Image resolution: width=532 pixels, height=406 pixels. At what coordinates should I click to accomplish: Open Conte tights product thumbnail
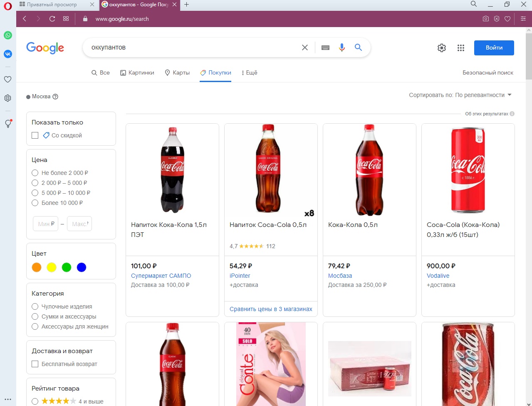click(x=271, y=364)
